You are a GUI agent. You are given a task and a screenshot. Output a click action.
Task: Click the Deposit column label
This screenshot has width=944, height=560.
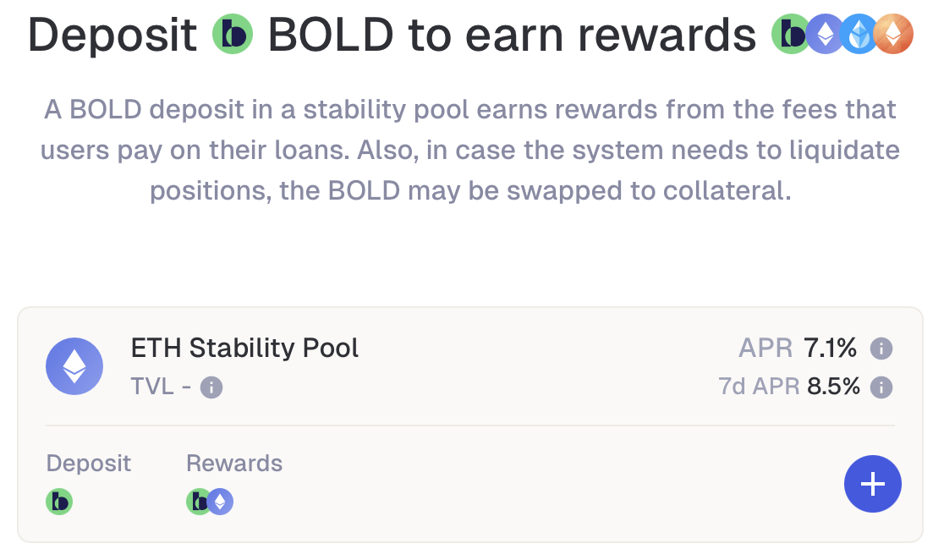89,463
